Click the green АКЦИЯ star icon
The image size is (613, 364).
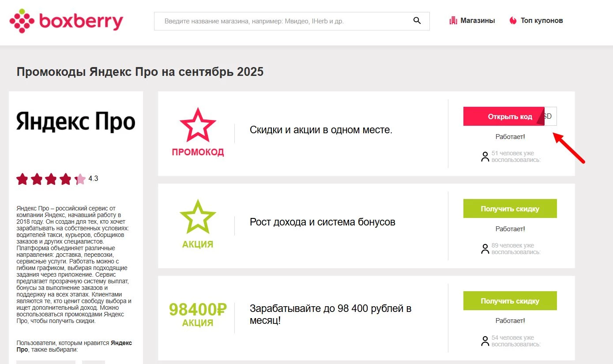[198, 216]
